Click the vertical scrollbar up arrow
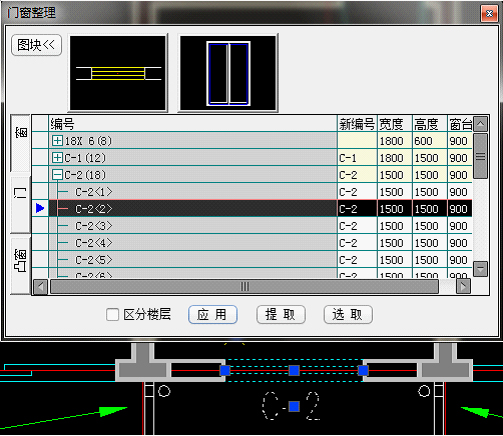 tap(480, 124)
